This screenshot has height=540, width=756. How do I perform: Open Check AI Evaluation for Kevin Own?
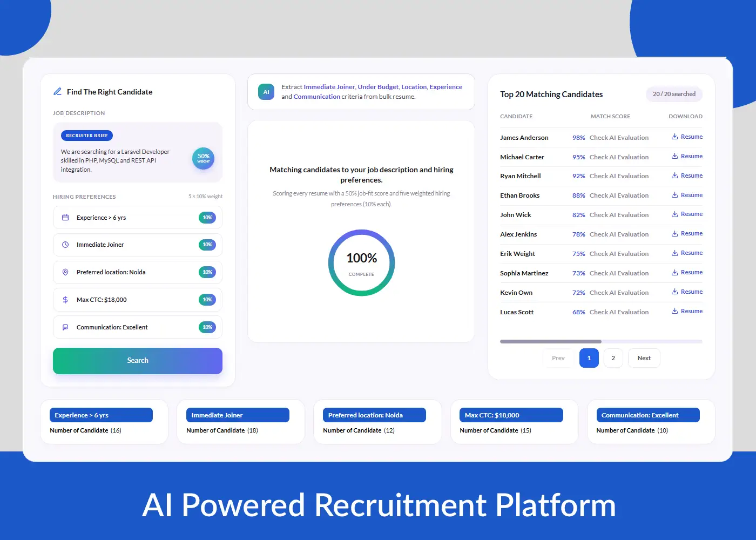click(619, 293)
